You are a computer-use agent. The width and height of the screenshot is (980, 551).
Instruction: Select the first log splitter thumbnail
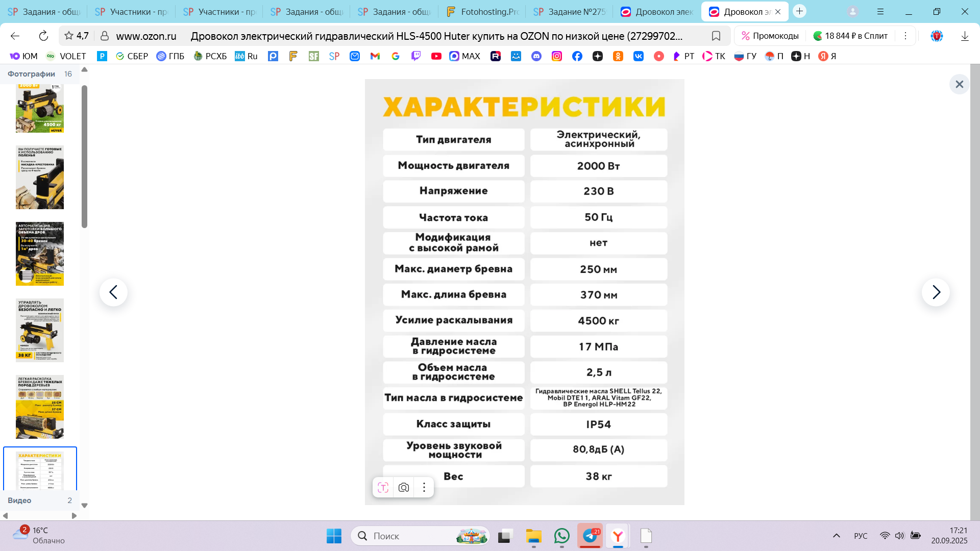pos(40,109)
